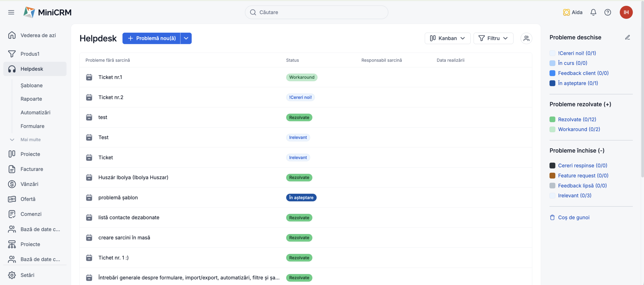The width and height of the screenshot is (644, 285).
Task: Expand the Problemă nou(ă) dropdown arrow
Action: tap(186, 38)
